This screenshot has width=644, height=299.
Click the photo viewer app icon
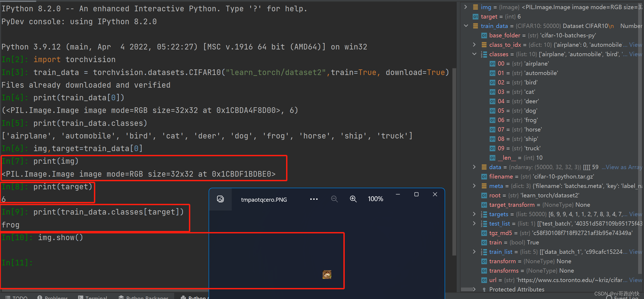220,199
